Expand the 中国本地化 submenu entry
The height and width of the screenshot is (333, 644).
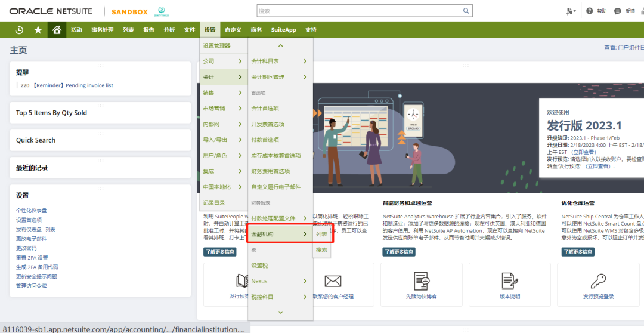[x=224, y=187]
